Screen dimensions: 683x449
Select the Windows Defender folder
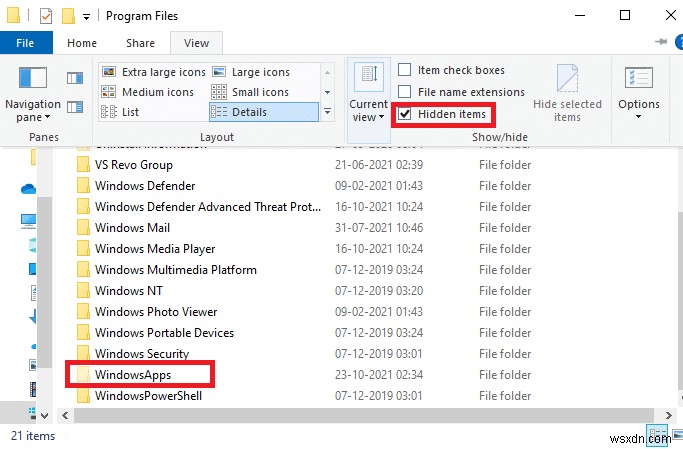click(x=145, y=186)
